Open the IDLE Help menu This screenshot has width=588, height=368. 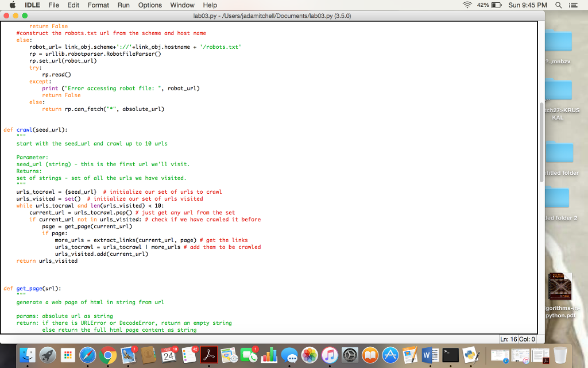point(210,5)
